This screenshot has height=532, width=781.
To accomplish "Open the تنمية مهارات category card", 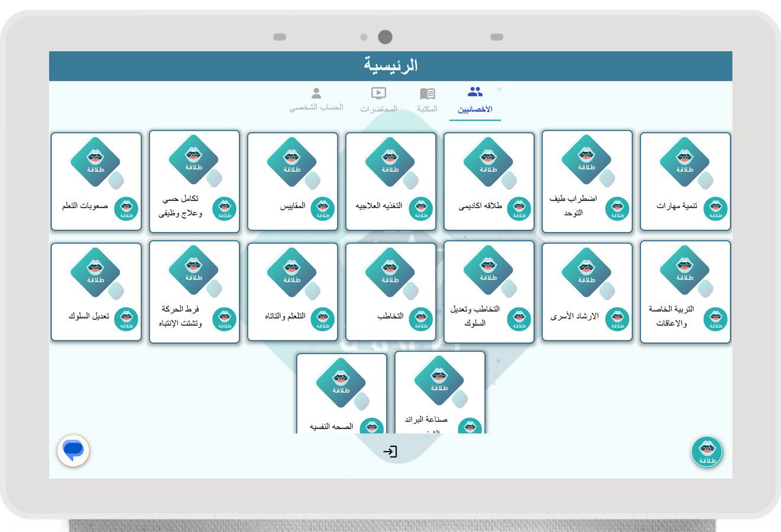I will [x=685, y=181].
